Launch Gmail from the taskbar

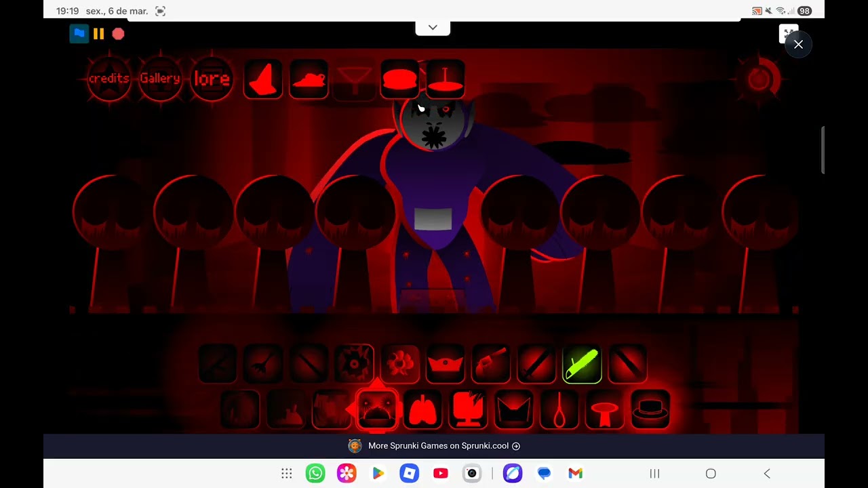[x=575, y=474]
